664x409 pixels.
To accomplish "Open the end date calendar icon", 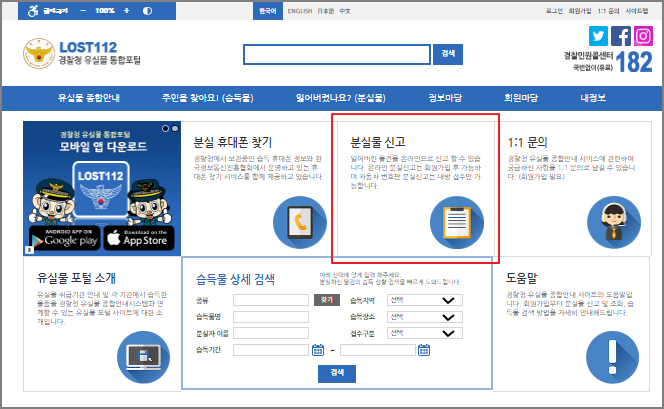I will tap(424, 350).
